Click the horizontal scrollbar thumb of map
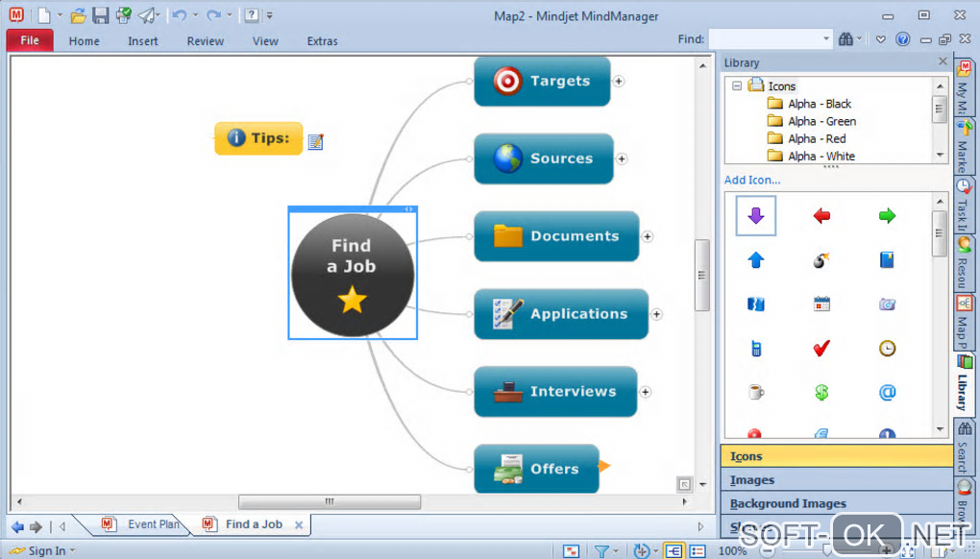Screen dimensions: 980x559 coord(330,501)
